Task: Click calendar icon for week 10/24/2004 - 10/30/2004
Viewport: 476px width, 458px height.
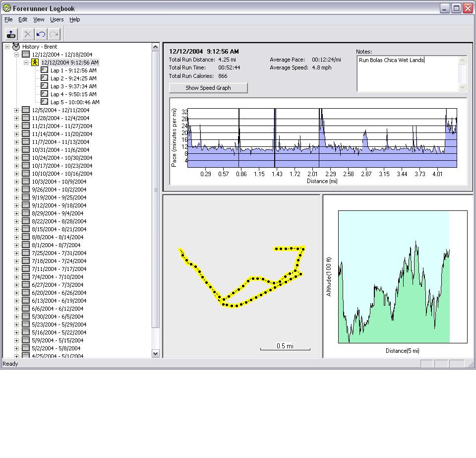Action: coord(26,158)
